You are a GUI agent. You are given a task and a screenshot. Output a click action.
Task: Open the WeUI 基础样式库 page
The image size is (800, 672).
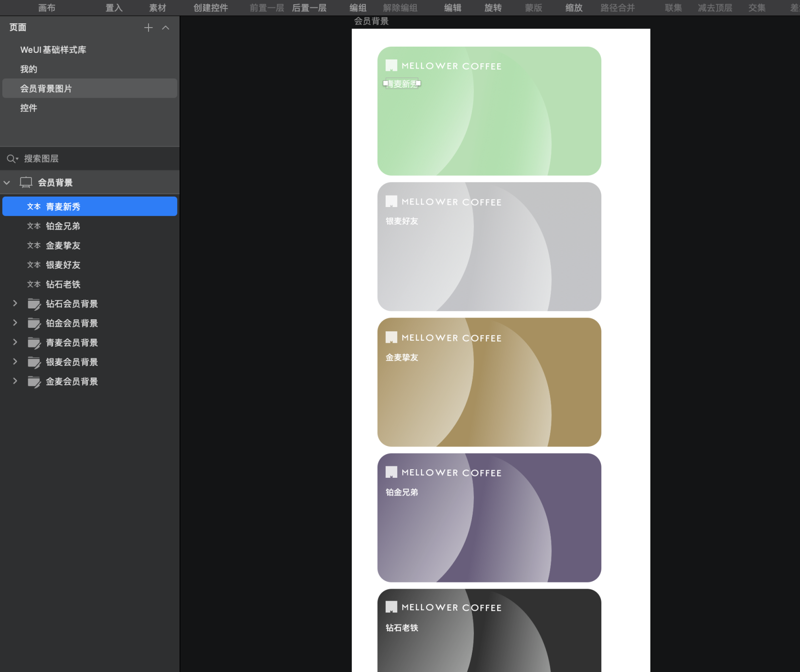pos(90,50)
